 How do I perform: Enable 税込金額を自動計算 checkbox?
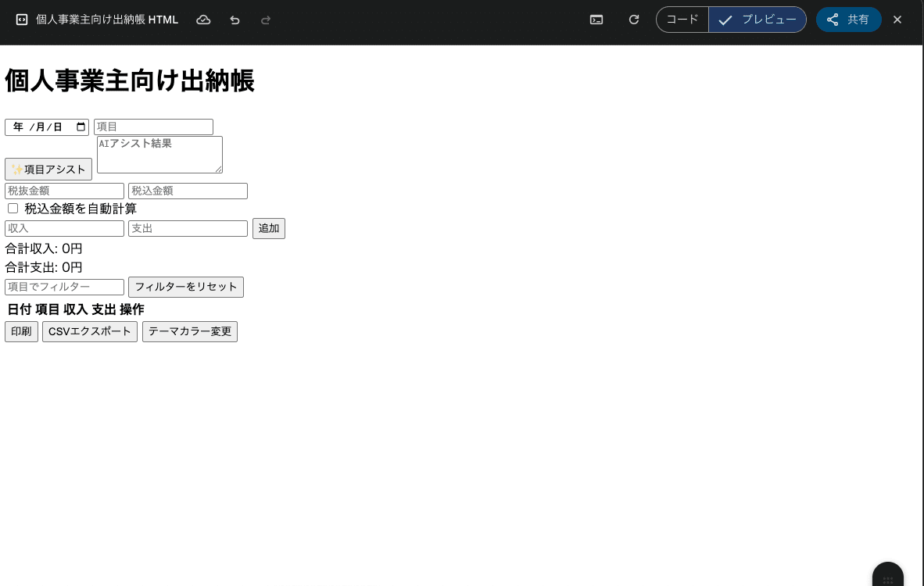click(13, 209)
